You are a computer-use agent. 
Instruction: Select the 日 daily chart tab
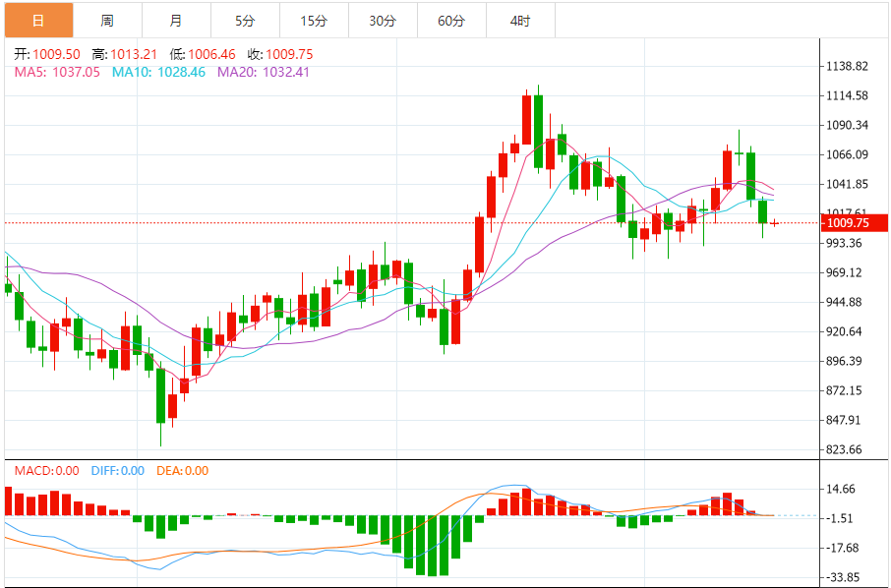[x=38, y=21]
